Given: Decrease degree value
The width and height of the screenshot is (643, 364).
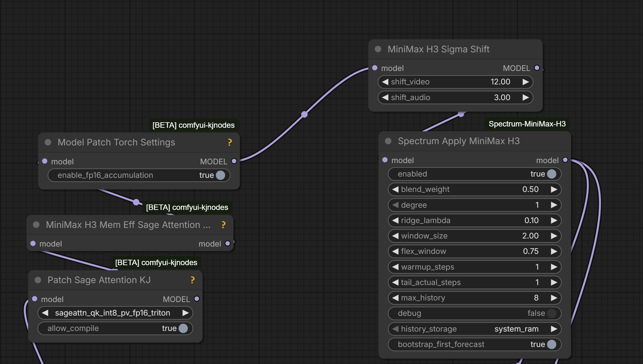Looking at the screenshot, I should tap(395, 205).
